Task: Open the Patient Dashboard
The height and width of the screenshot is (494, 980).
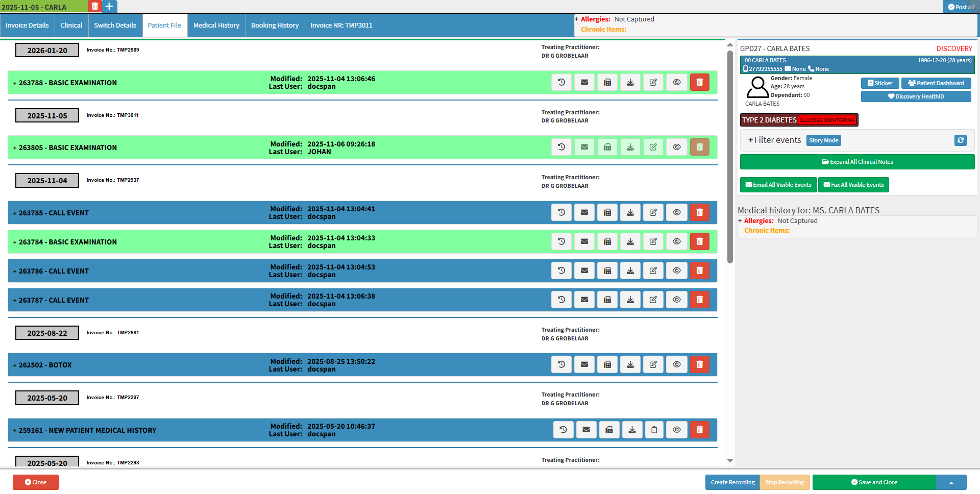Action: (x=936, y=83)
